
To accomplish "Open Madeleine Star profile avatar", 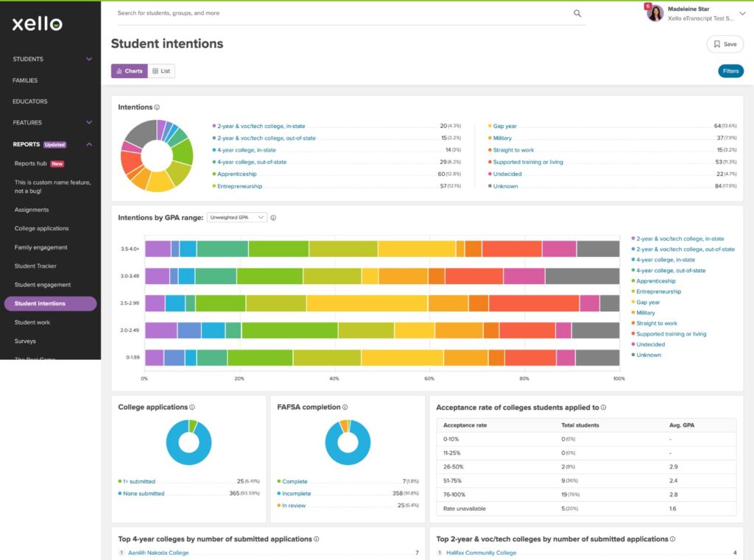I will click(655, 13).
